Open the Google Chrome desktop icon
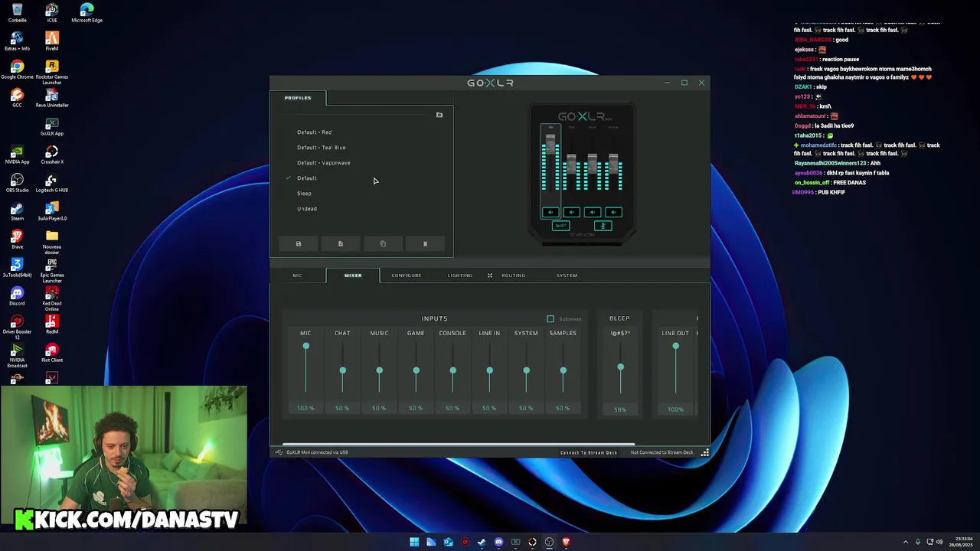The width and height of the screenshot is (980, 551). tap(17, 69)
